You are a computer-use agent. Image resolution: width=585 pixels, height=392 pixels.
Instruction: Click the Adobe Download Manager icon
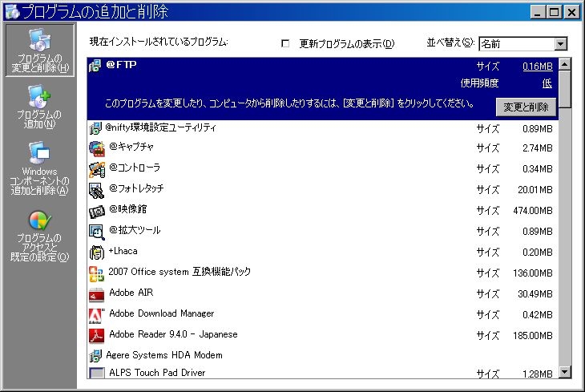tap(97, 316)
